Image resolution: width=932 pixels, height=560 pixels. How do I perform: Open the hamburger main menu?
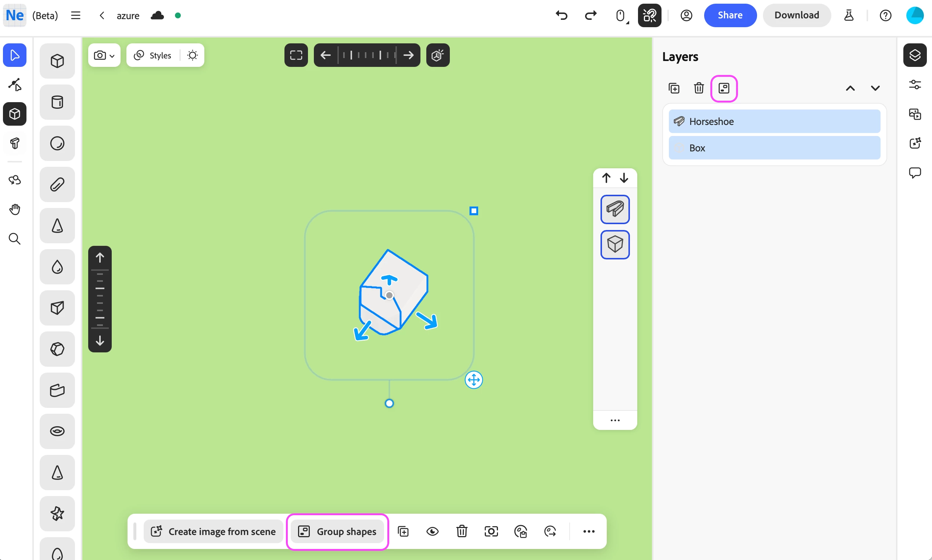[75, 15]
